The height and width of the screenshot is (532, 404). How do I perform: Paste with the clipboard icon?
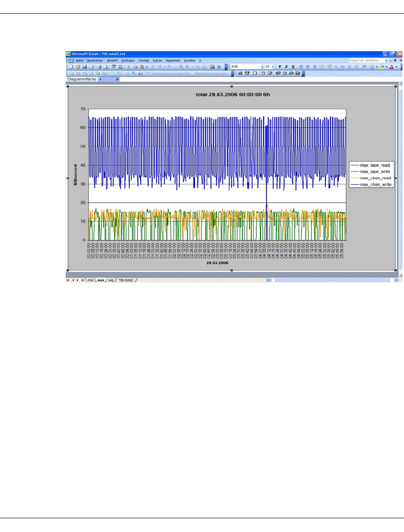(x=142, y=67)
